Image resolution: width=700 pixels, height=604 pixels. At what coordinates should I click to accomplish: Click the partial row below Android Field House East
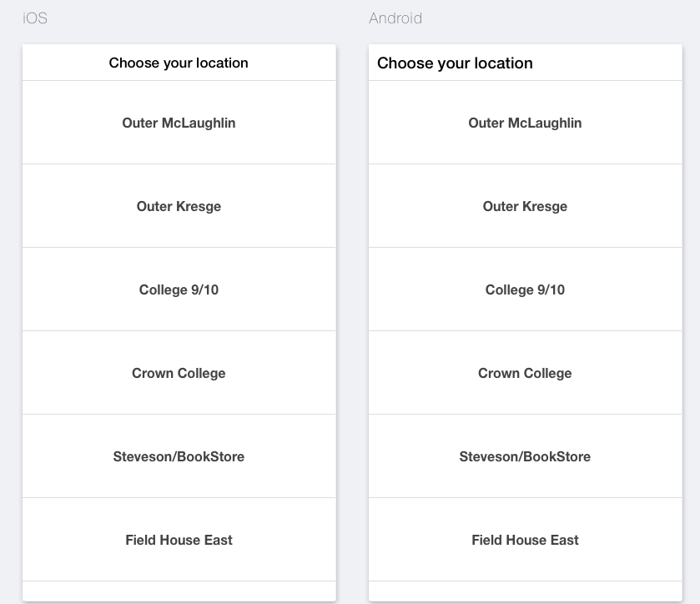(x=525, y=591)
